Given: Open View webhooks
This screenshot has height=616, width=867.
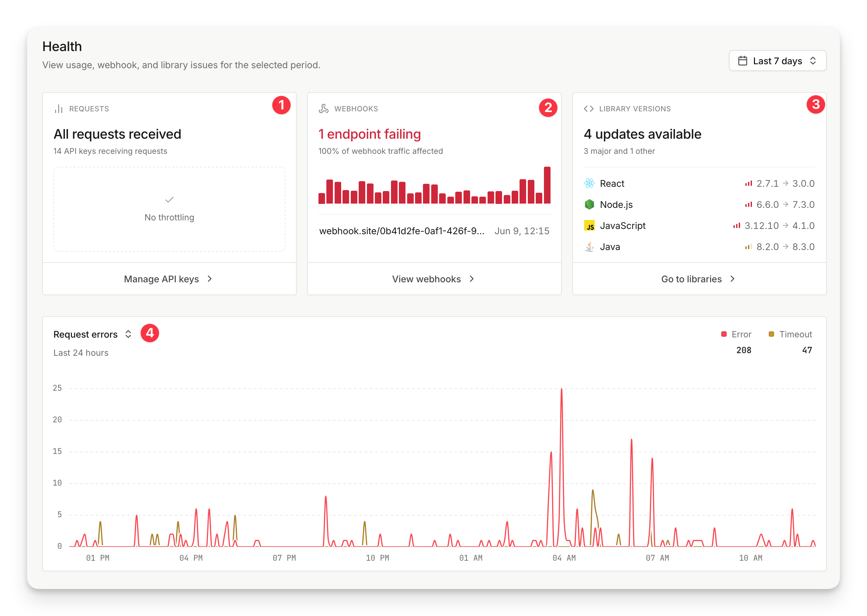Looking at the screenshot, I should [434, 279].
